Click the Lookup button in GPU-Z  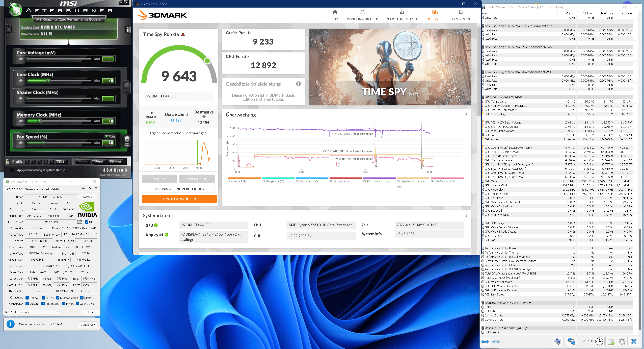click(88, 197)
